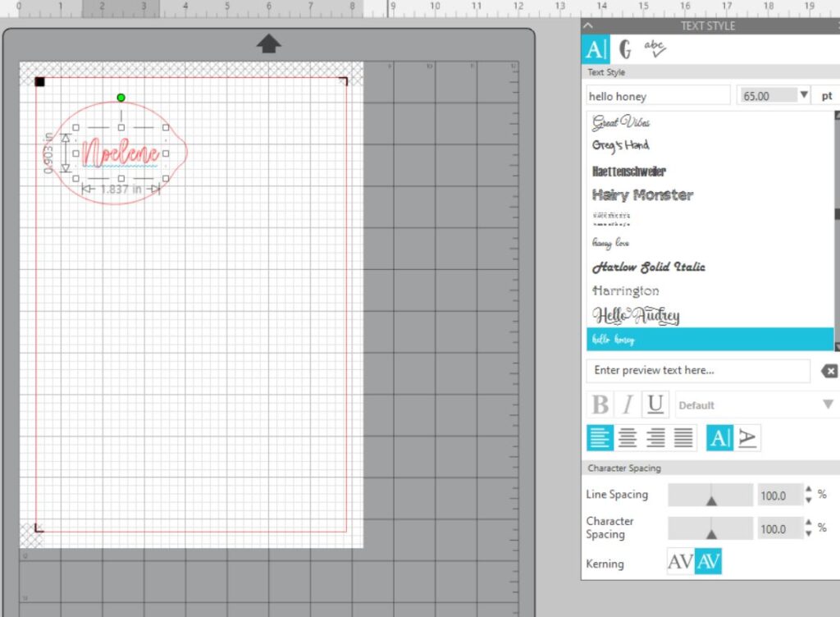Underline the selected text
Viewport: 840px width, 617px height.
(x=655, y=404)
